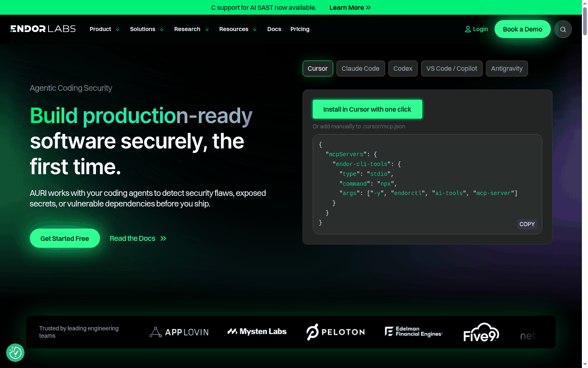
Task: Click "Trusted by leading engineering teams" text
Action: (79, 332)
